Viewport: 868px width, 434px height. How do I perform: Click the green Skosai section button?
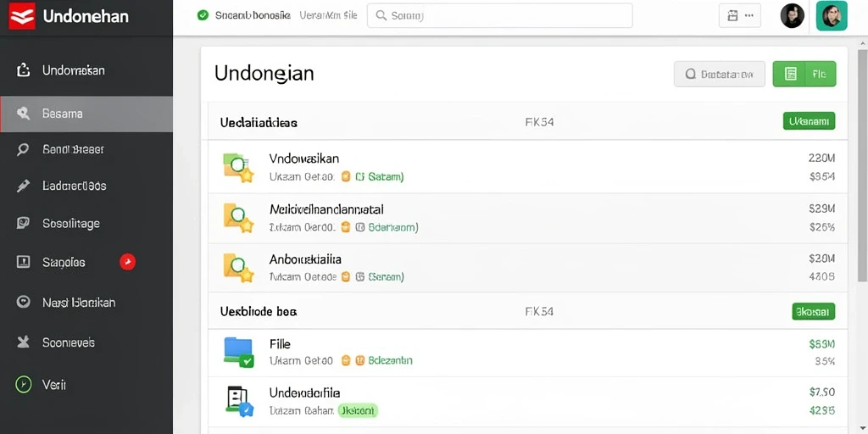(x=813, y=312)
